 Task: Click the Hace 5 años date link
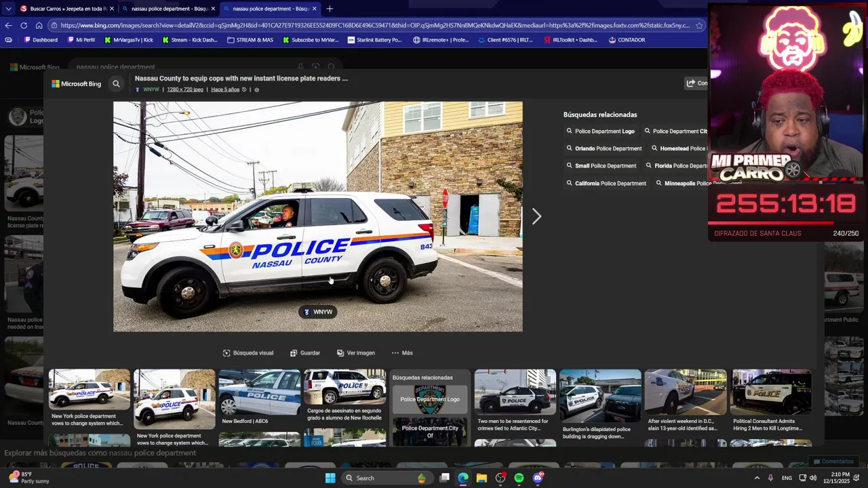(225, 89)
